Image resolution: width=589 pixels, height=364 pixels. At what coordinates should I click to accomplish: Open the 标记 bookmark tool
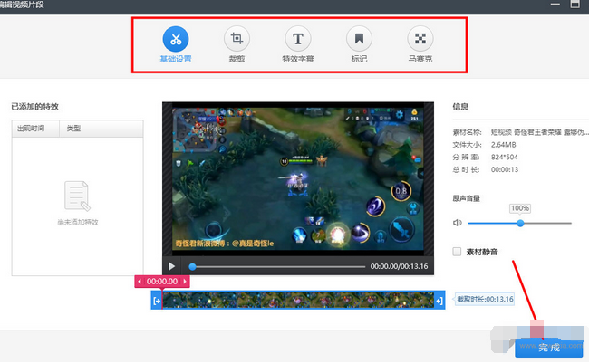tap(359, 39)
